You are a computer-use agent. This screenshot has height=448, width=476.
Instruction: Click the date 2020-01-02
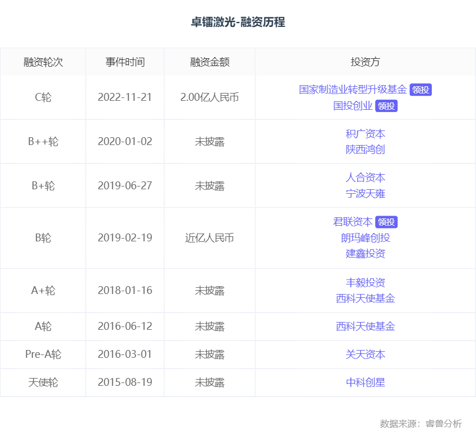[x=125, y=142]
